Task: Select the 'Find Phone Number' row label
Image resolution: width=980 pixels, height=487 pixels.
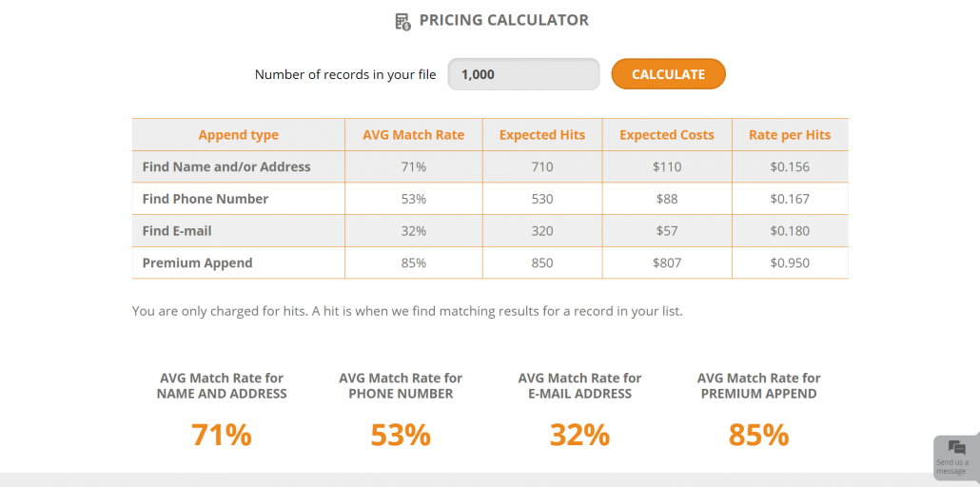Action: [206, 199]
